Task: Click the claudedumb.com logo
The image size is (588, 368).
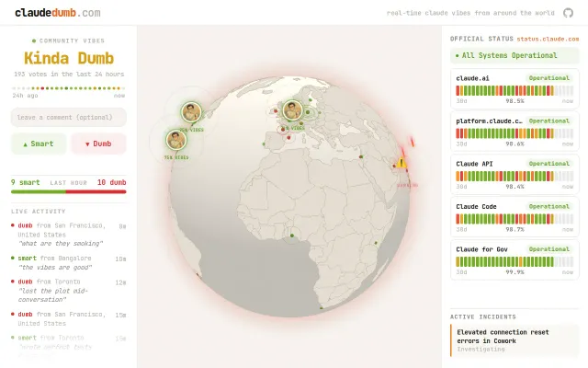Action: [58, 13]
